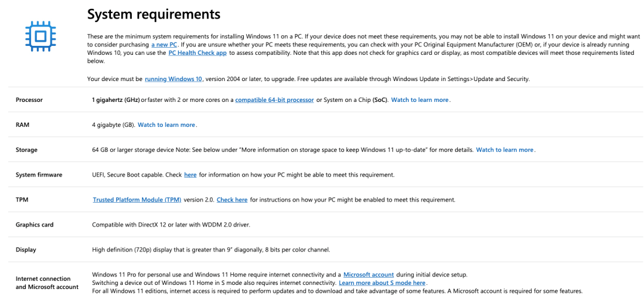Click the "here" link for System firmware

point(190,175)
